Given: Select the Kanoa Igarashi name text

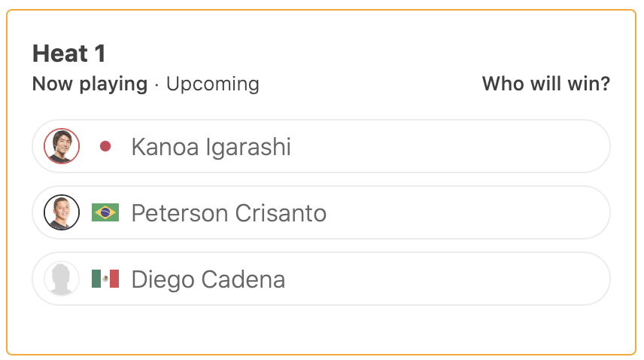Looking at the screenshot, I should [211, 147].
